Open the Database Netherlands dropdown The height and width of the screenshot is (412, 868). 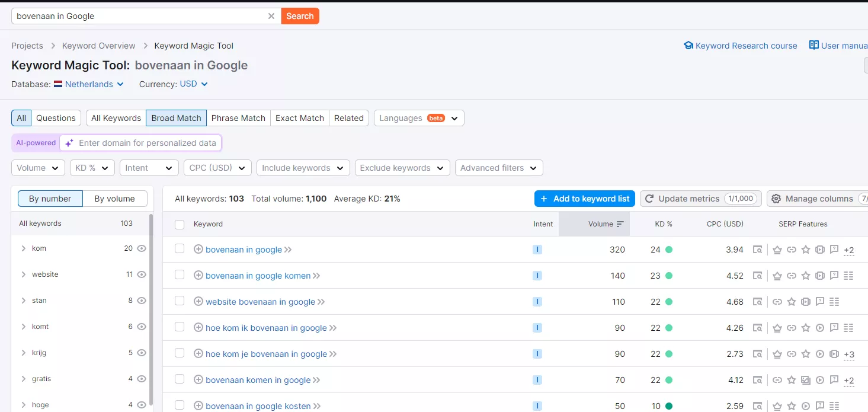pyautogui.click(x=89, y=84)
